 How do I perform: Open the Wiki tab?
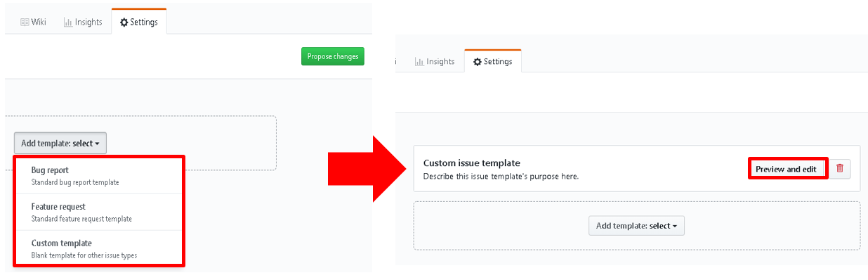click(33, 22)
